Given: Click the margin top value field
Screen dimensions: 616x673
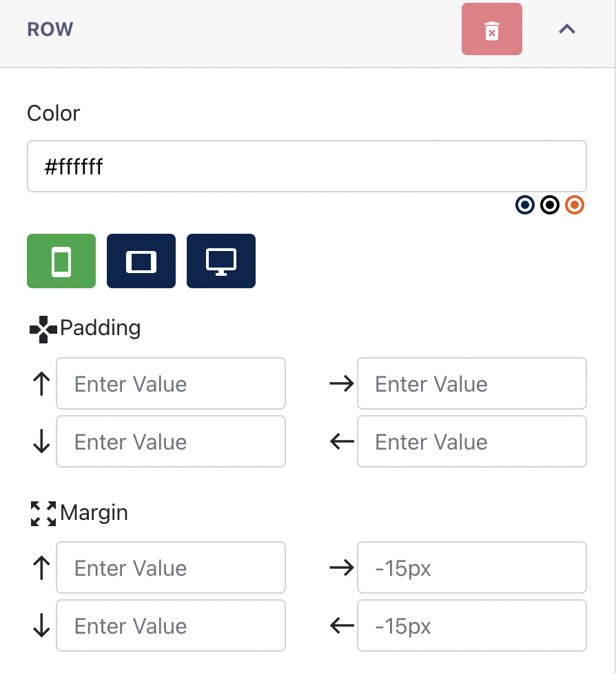Looking at the screenshot, I should pos(171,567).
